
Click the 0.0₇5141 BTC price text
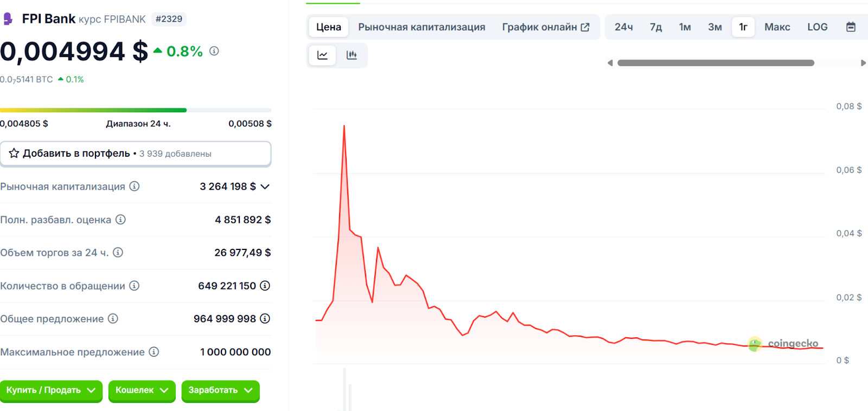27,80
